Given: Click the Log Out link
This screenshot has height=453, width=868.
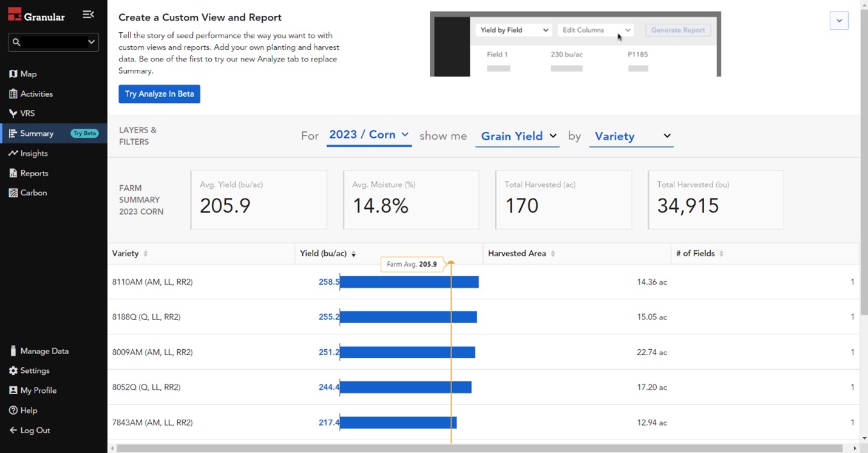Looking at the screenshot, I should point(35,430).
